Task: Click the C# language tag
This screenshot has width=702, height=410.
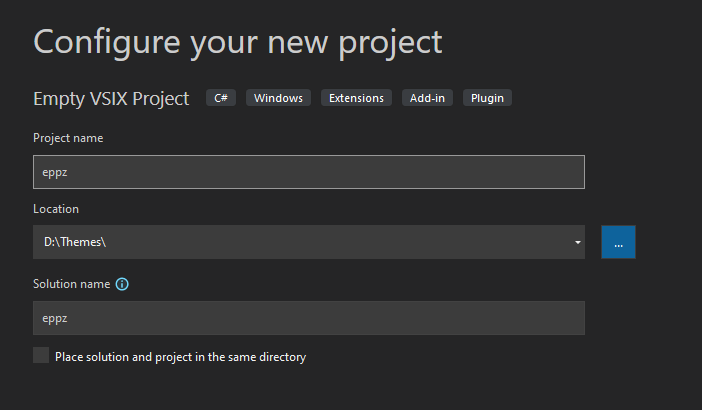Action: tap(221, 98)
